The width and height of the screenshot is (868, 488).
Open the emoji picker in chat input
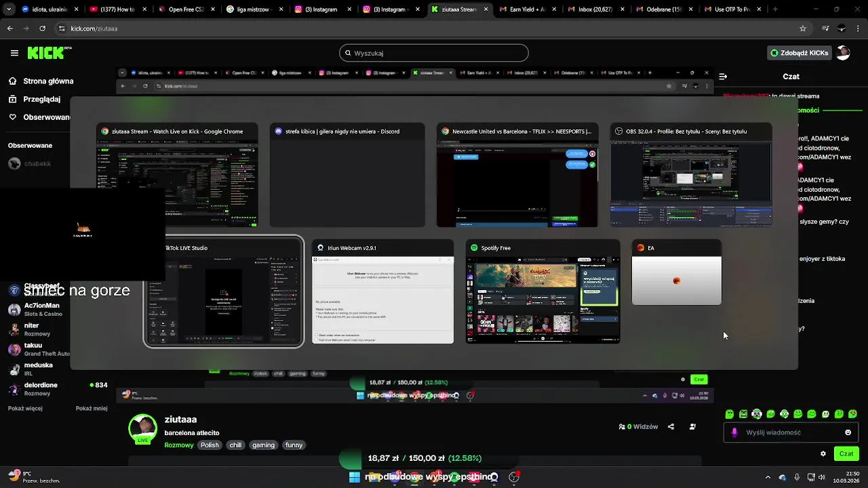point(848,432)
